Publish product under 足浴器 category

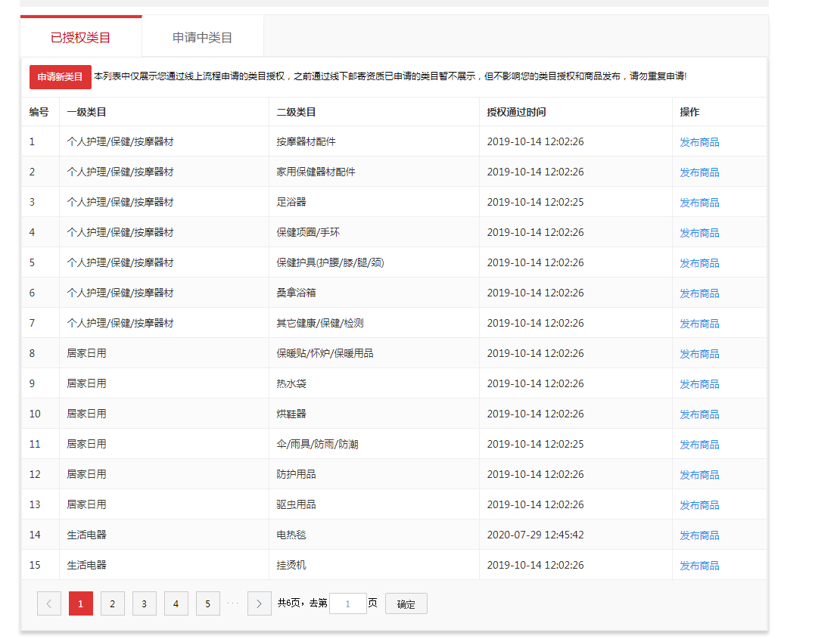(x=699, y=203)
